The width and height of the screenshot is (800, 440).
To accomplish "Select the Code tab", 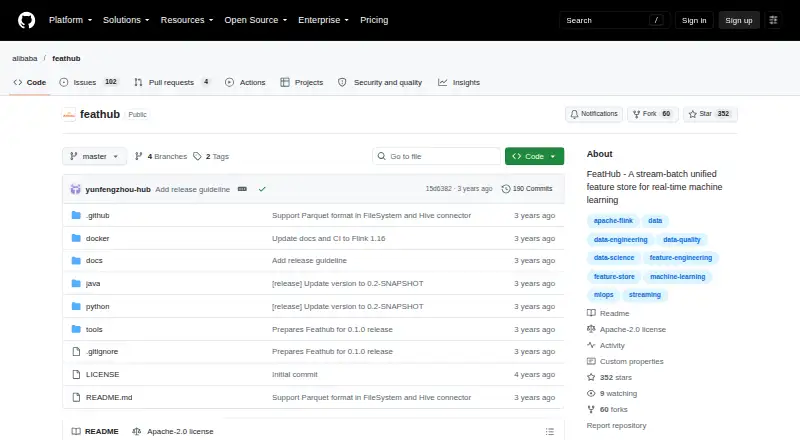I will pyautogui.click(x=30, y=82).
